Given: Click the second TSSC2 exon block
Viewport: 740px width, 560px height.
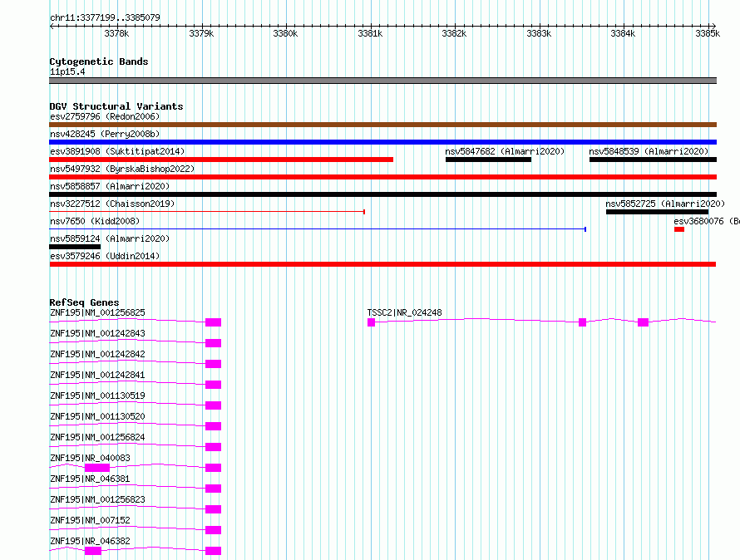Looking at the screenshot, I should tap(582, 322).
